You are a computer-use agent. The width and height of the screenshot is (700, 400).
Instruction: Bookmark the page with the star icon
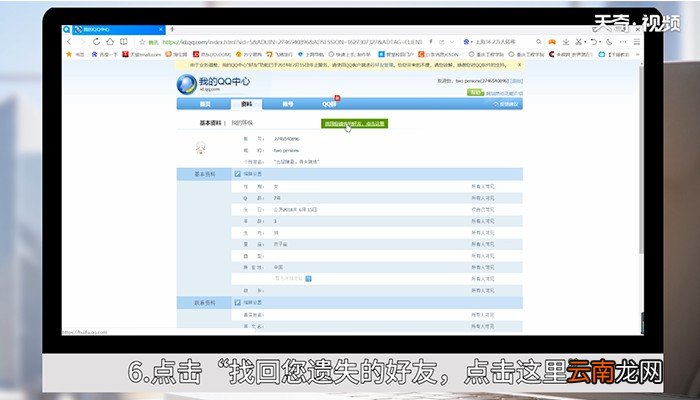coord(142,42)
